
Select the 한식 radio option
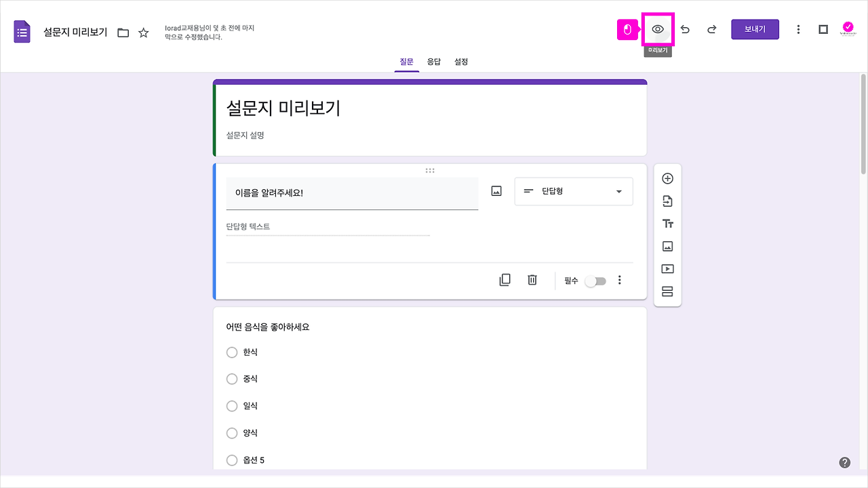232,352
